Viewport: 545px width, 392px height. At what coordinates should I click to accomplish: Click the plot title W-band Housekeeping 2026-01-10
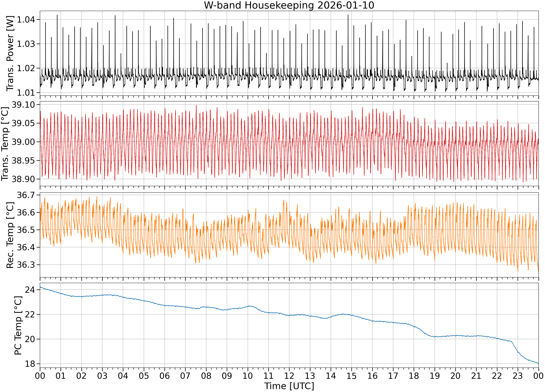click(x=289, y=5)
